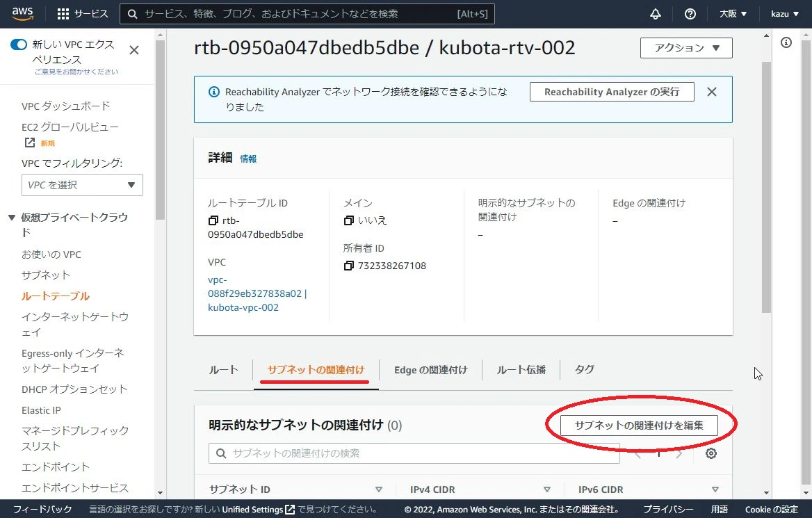The width and height of the screenshot is (812, 518).
Task: Click the sidebar vertical scrollbar
Action: [160, 129]
